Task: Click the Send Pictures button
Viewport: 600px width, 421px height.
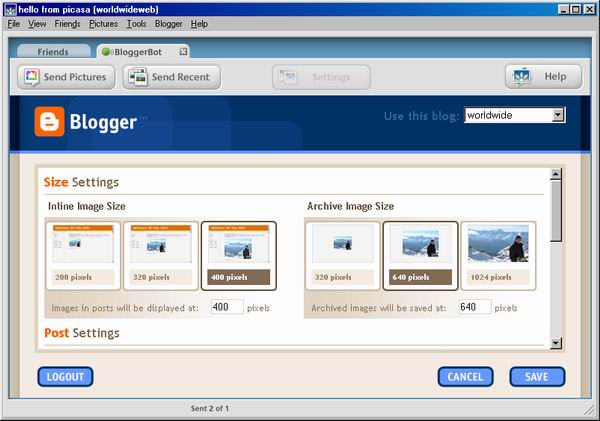Action: pyautogui.click(x=66, y=77)
